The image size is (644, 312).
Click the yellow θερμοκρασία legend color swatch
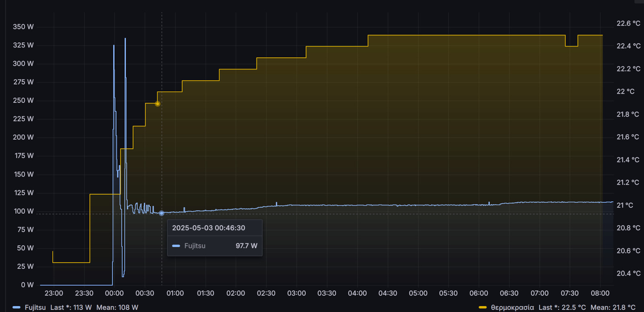(x=483, y=307)
